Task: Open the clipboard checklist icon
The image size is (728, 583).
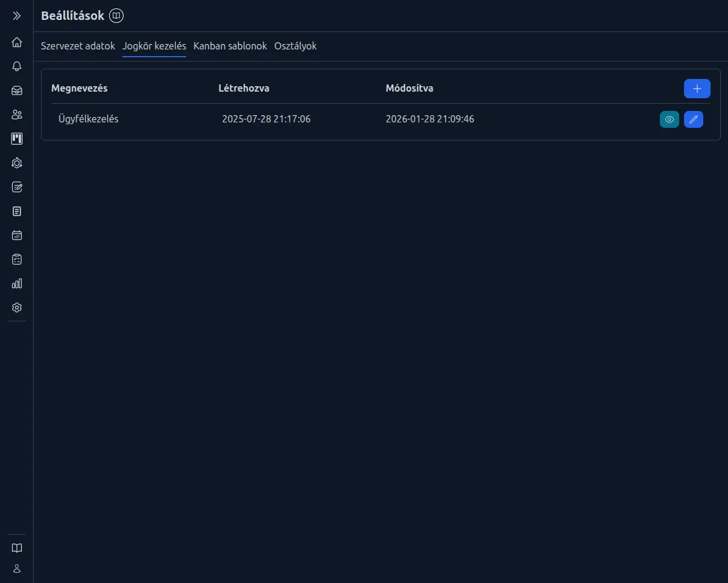Action: 17,259
